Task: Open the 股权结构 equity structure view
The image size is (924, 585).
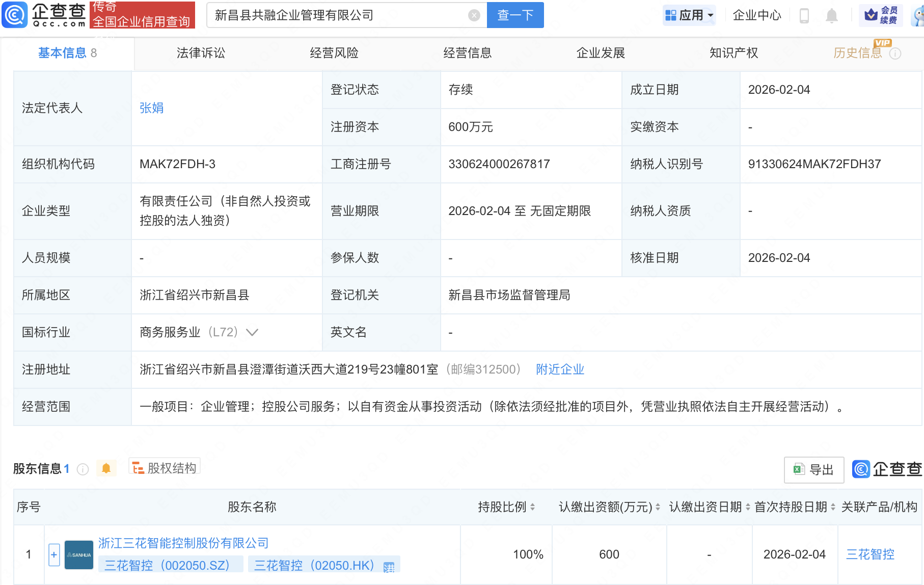Action: pyautogui.click(x=164, y=467)
